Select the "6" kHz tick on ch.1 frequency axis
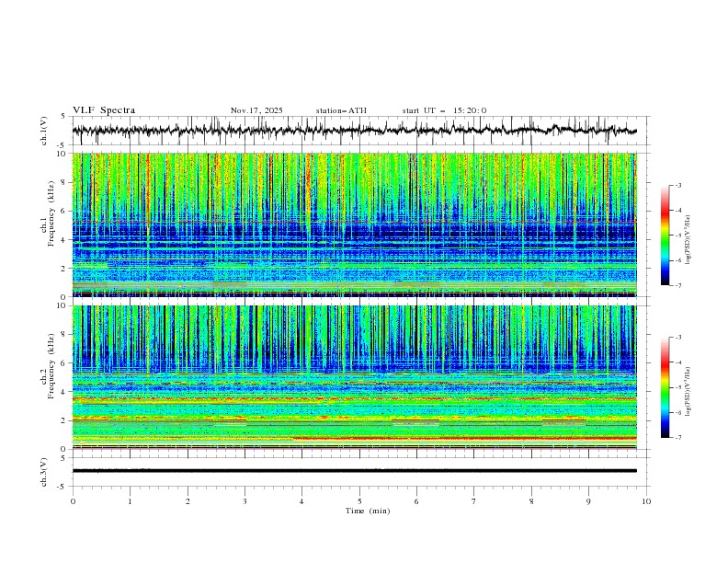The height and width of the screenshot is (563, 728). [x=64, y=212]
